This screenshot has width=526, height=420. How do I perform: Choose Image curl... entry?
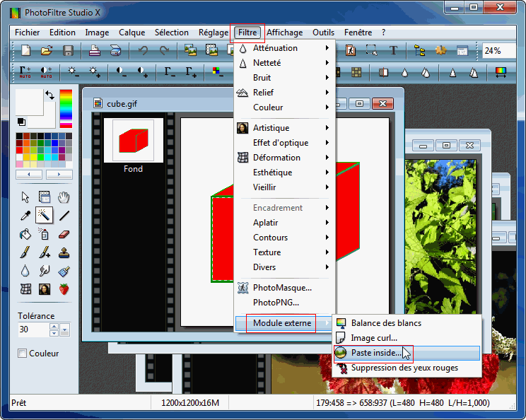point(407,338)
